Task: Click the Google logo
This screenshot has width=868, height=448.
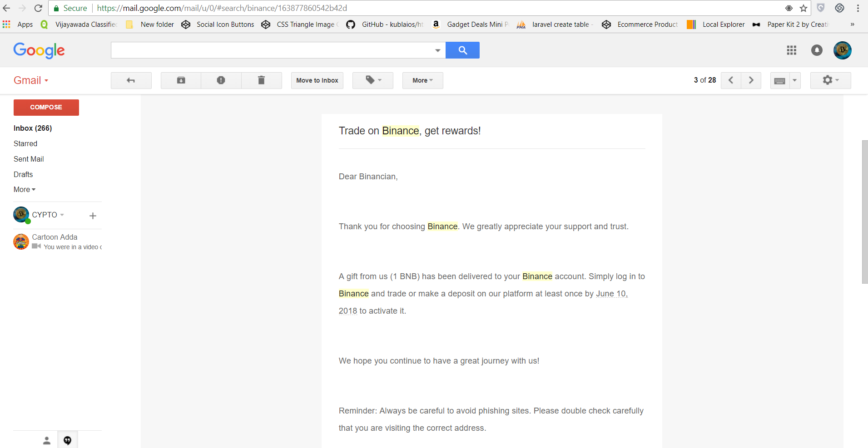Action: pyautogui.click(x=39, y=50)
